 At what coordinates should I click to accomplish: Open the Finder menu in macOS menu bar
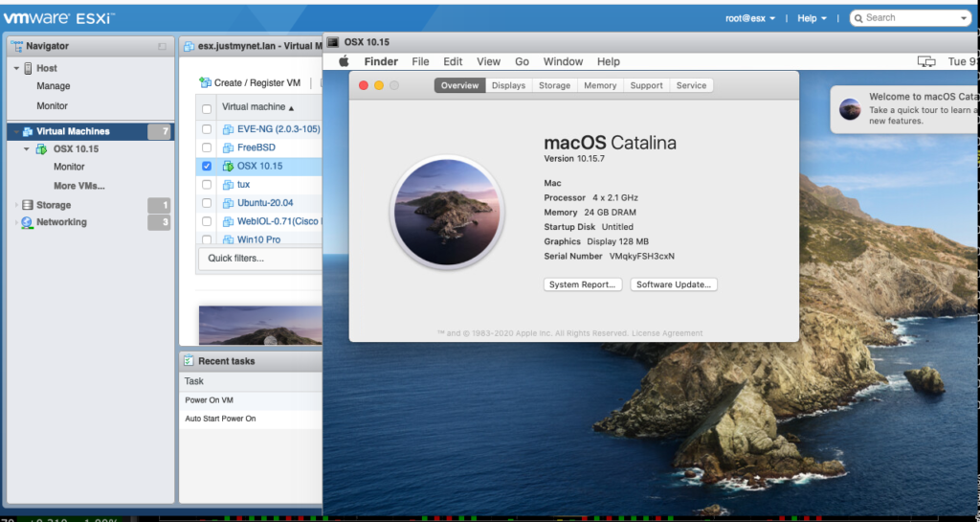click(x=381, y=61)
